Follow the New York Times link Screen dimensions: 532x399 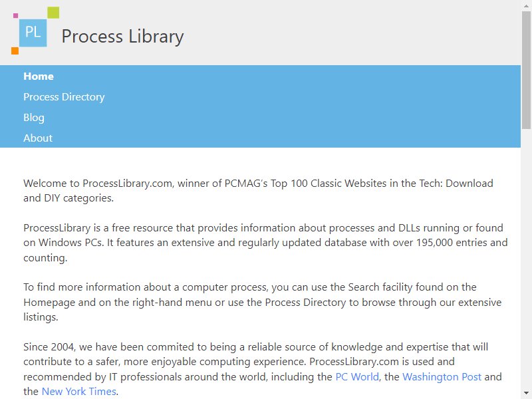tap(78, 392)
